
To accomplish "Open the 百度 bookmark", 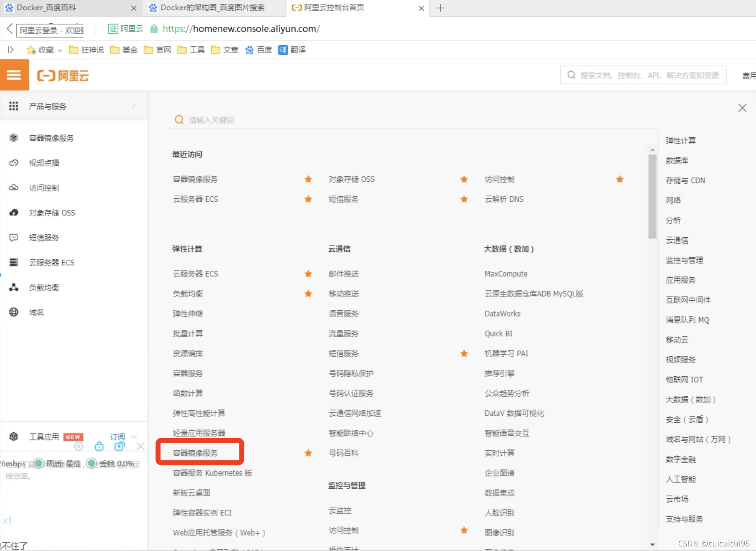I will pos(259,50).
